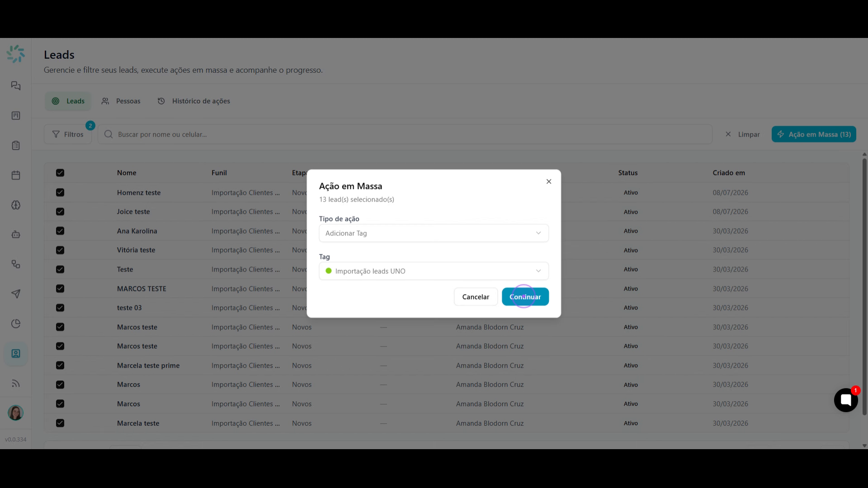Open the pie chart reports icon in sidebar
868x488 pixels.
point(16,324)
